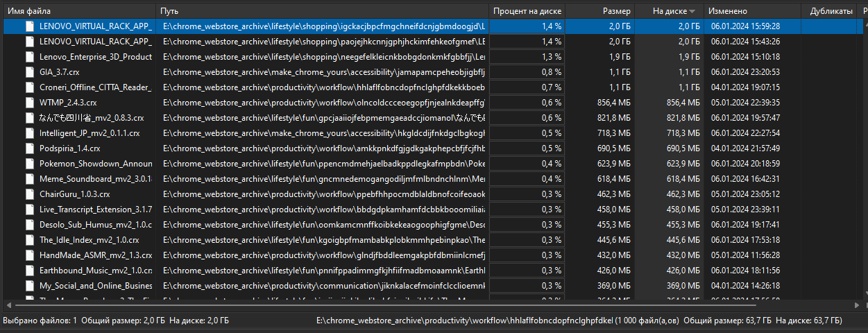Viewport: 868px width, 333px height.
Task: Select the WTMP_2.4.3.crx file name
Action: pyautogui.click(x=68, y=103)
